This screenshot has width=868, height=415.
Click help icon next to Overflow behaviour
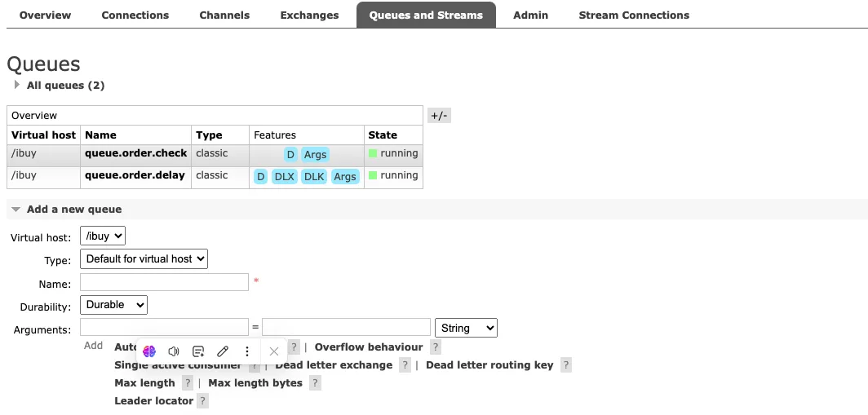click(x=436, y=347)
